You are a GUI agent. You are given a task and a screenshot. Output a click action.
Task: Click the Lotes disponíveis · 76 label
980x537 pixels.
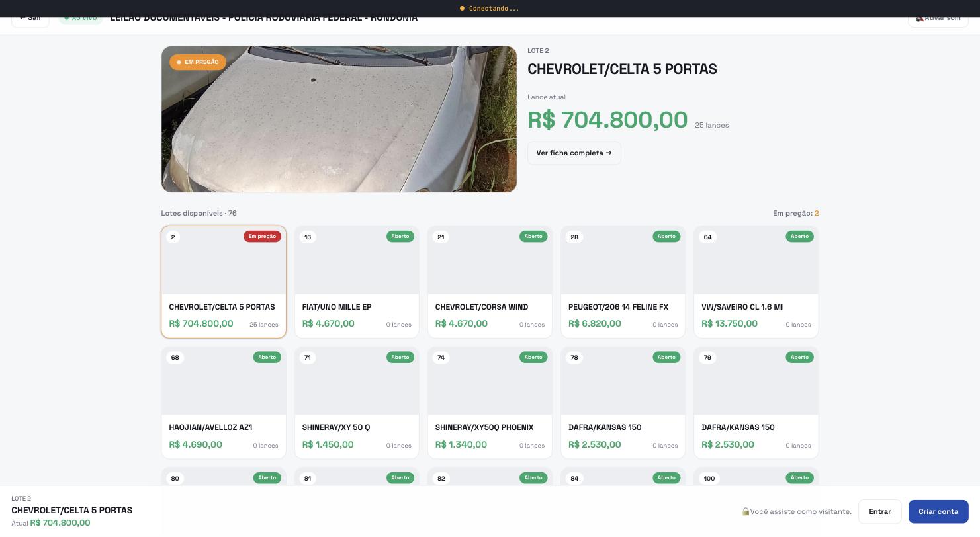tap(199, 213)
